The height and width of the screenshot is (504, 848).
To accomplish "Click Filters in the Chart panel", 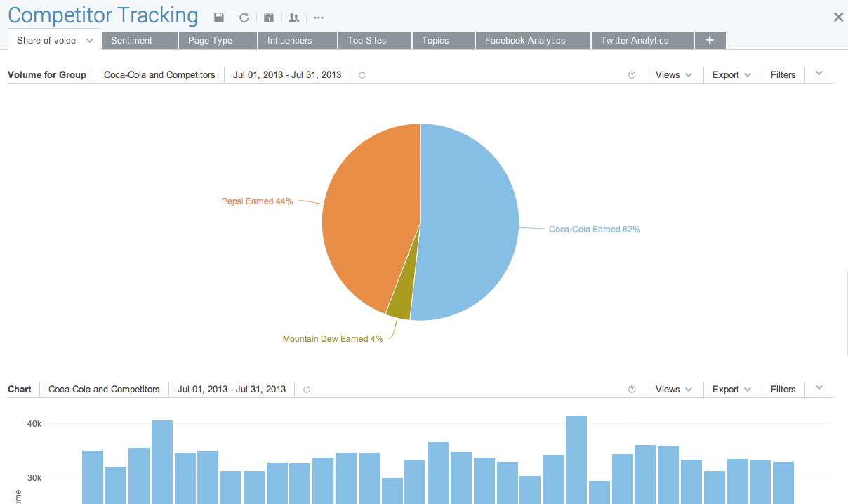I will coord(783,390).
